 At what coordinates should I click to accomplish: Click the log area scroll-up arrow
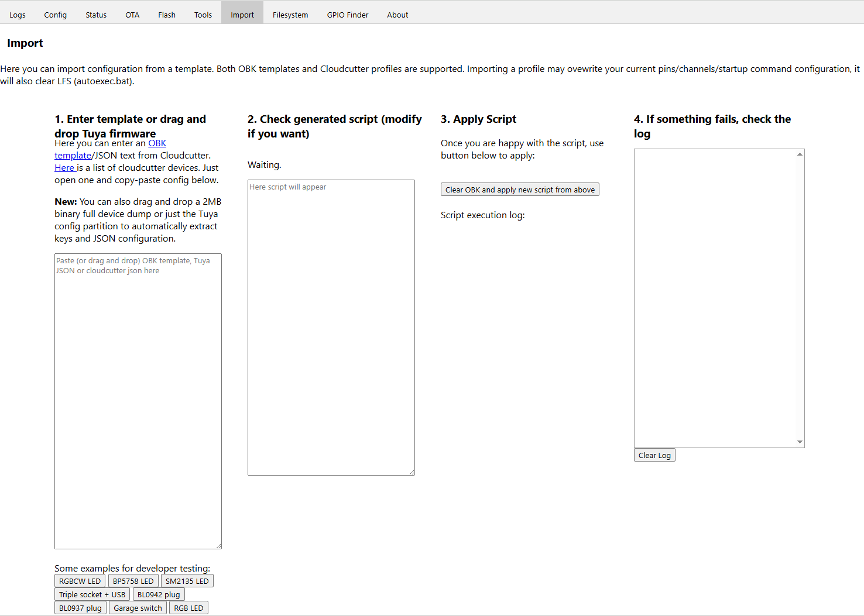click(x=800, y=154)
